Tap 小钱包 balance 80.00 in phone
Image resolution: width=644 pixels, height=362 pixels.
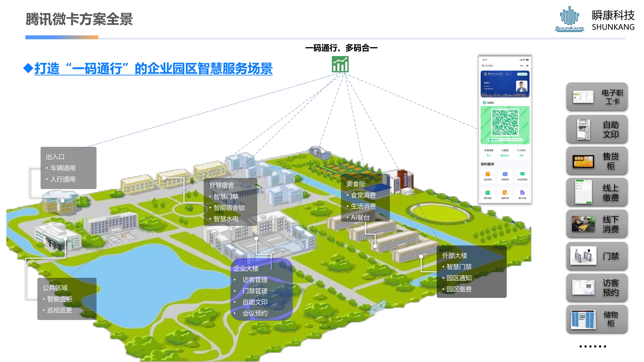tap(505, 156)
